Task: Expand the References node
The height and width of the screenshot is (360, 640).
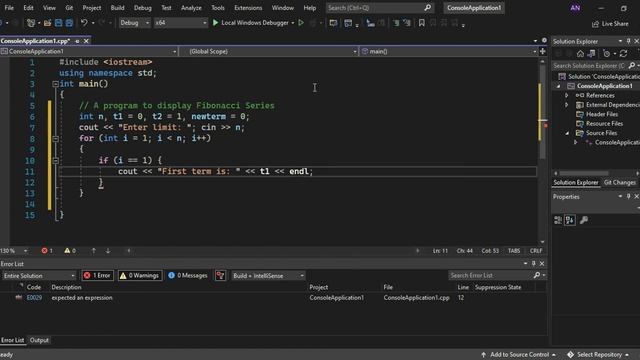Action: tap(567, 96)
